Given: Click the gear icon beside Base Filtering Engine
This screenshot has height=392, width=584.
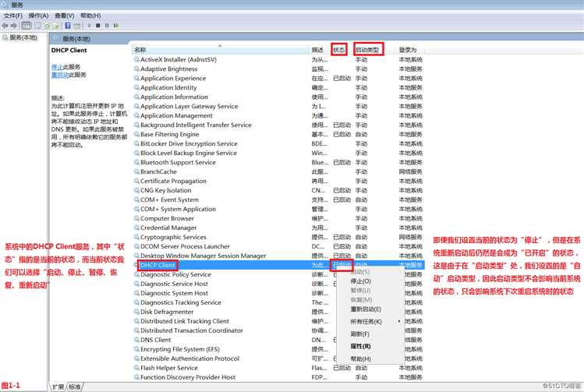Looking at the screenshot, I should point(136,134).
